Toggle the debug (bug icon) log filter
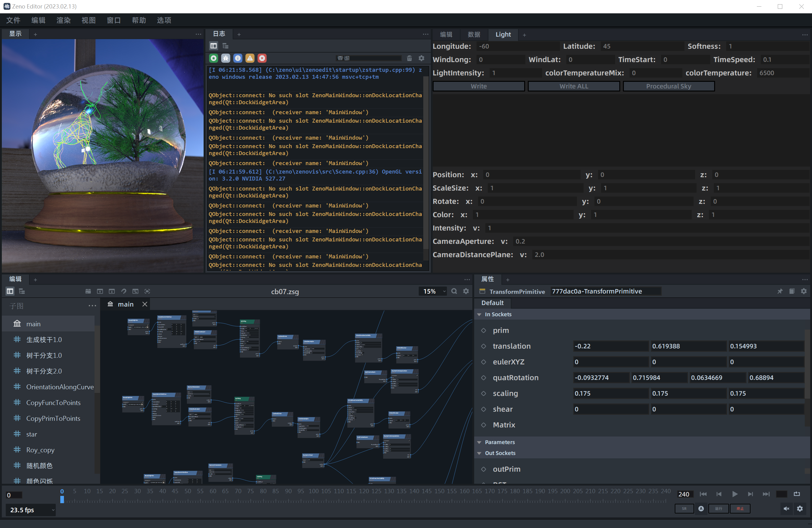The width and height of the screenshot is (812, 528). (x=225, y=58)
